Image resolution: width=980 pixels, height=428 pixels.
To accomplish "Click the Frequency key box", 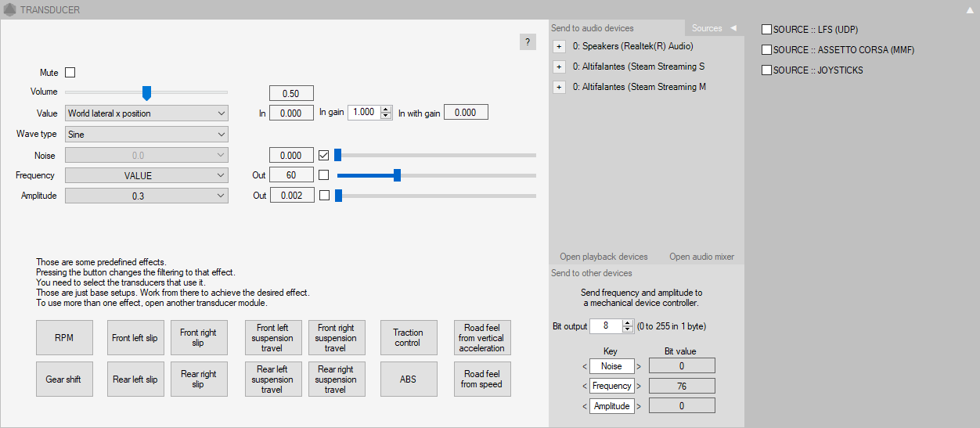I will [612, 386].
